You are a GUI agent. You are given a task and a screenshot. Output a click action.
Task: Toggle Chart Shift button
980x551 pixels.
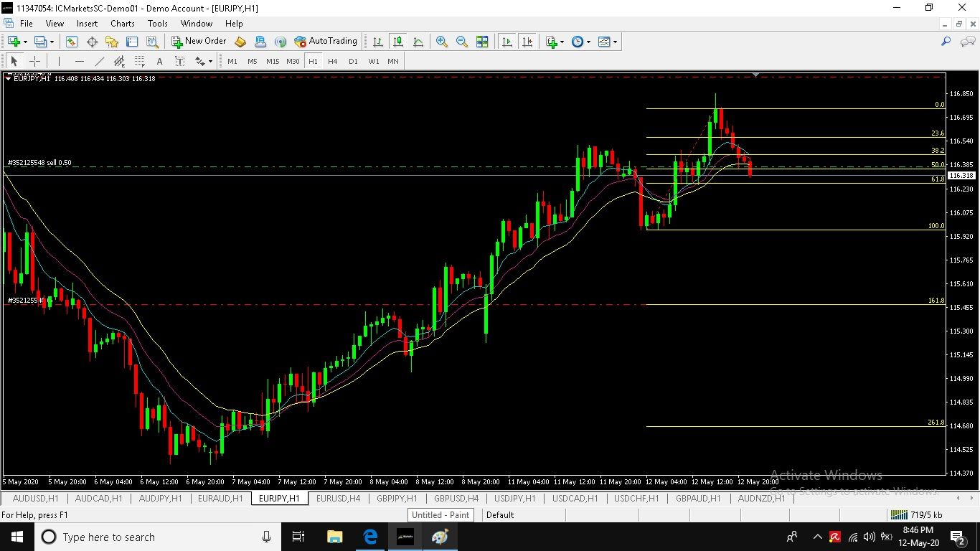point(527,42)
